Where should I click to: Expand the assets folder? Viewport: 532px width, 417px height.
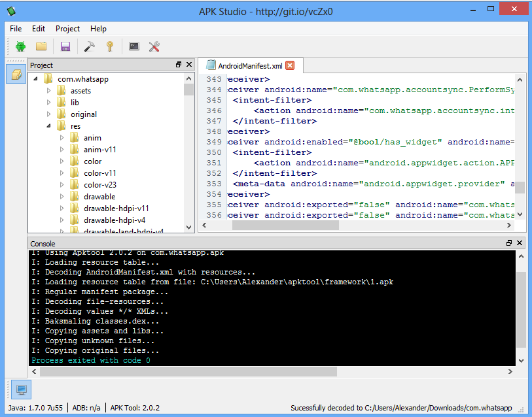coord(48,91)
